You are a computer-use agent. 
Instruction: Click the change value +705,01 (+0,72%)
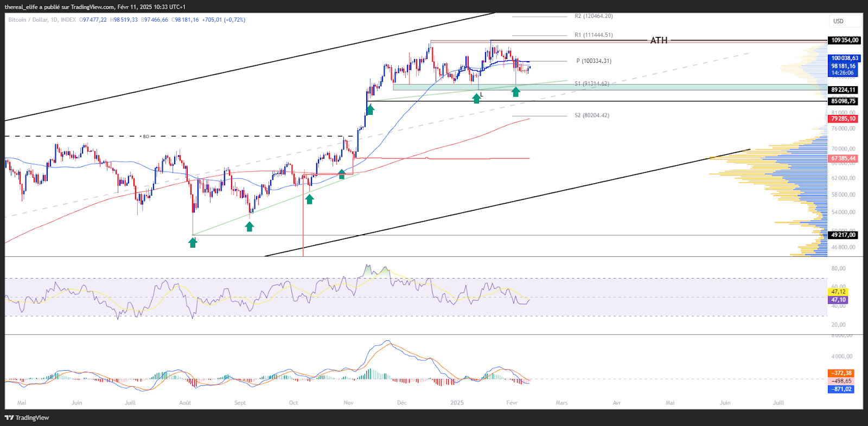tap(224, 20)
